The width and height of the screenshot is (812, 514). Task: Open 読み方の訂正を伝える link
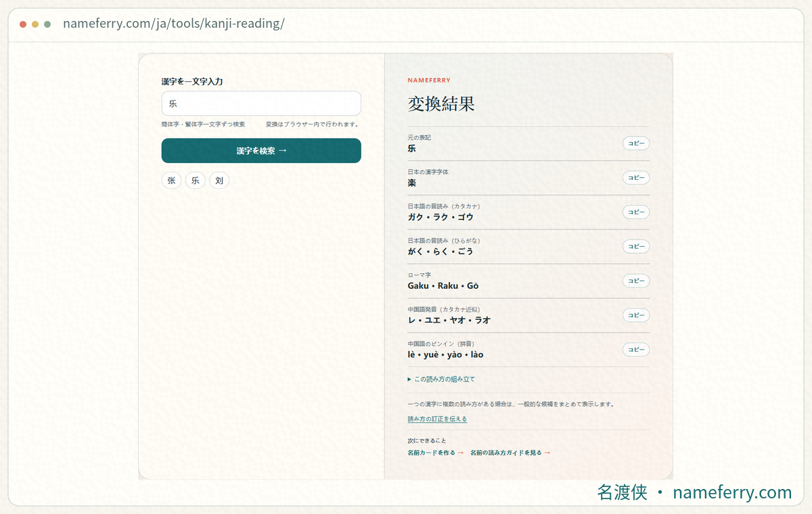[437, 419]
